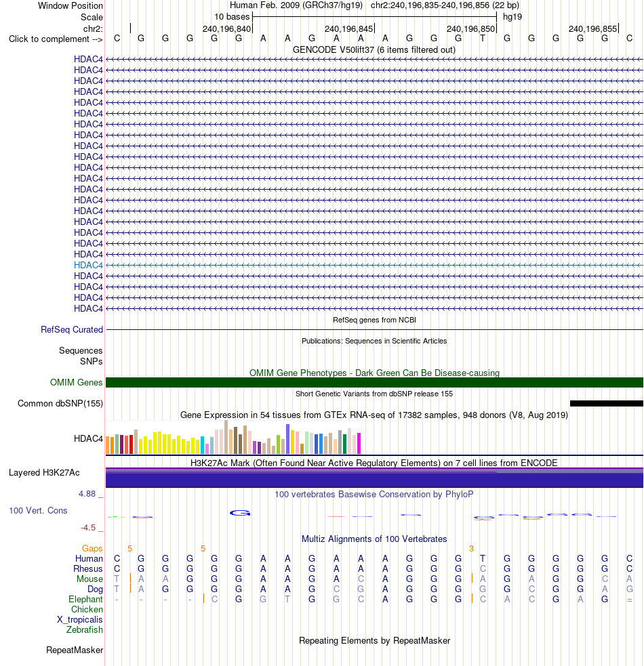Click the T base in the complement row
Screen dimensions: 644x666
[x=483, y=39]
